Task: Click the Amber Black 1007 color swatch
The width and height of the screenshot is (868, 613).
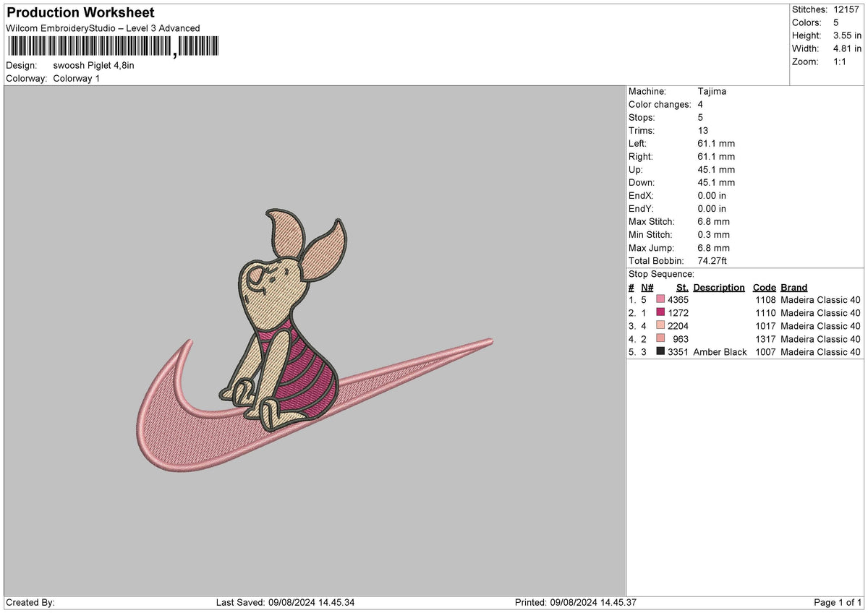Action: click(x=660, y=352)
